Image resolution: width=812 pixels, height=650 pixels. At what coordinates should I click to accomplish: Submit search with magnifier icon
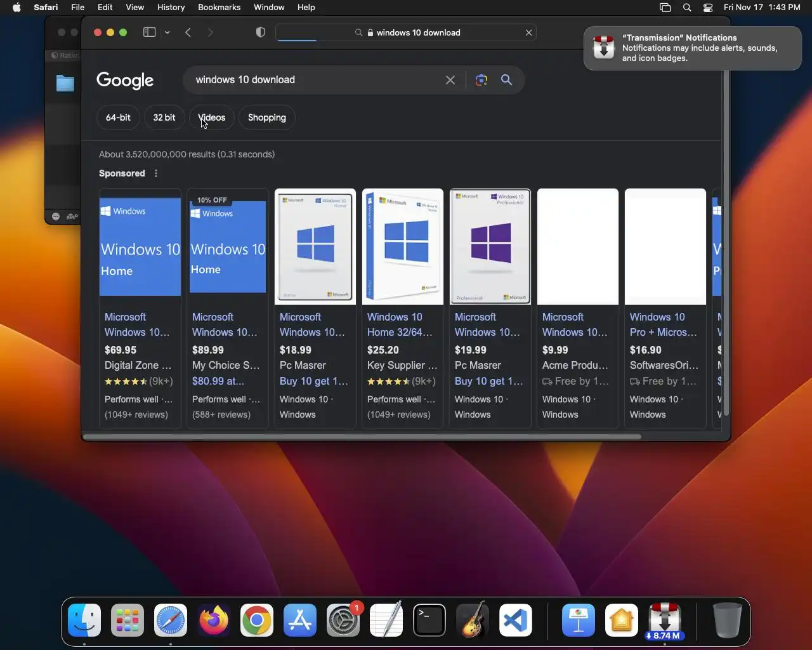click(506, 80)
